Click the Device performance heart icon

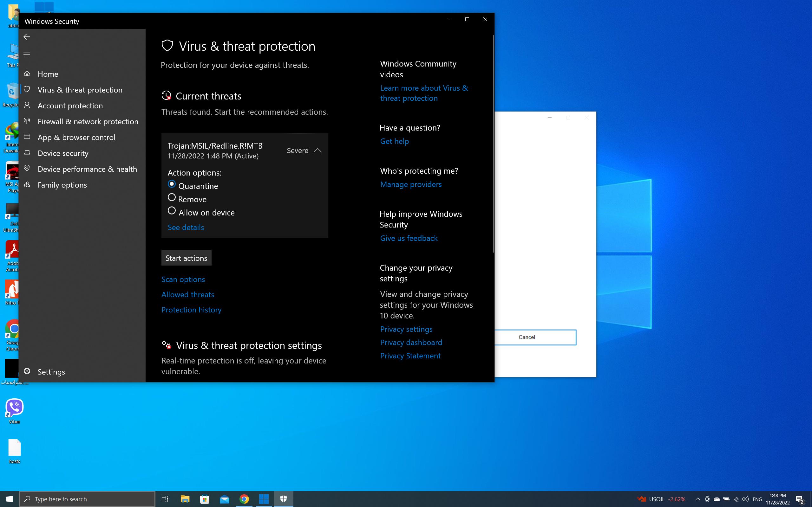click(27, 169)
